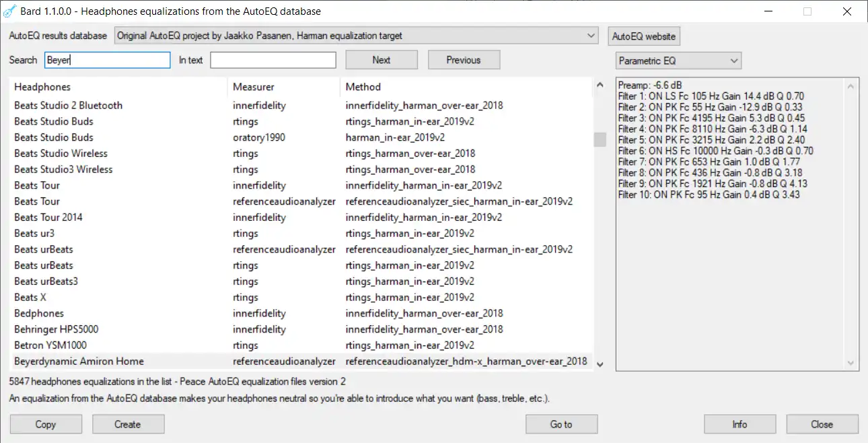Click the Filter 2 PK 55 Hz line
This screenshot has height=443, width=868.
pyautogui.click(x=709, y=107)
